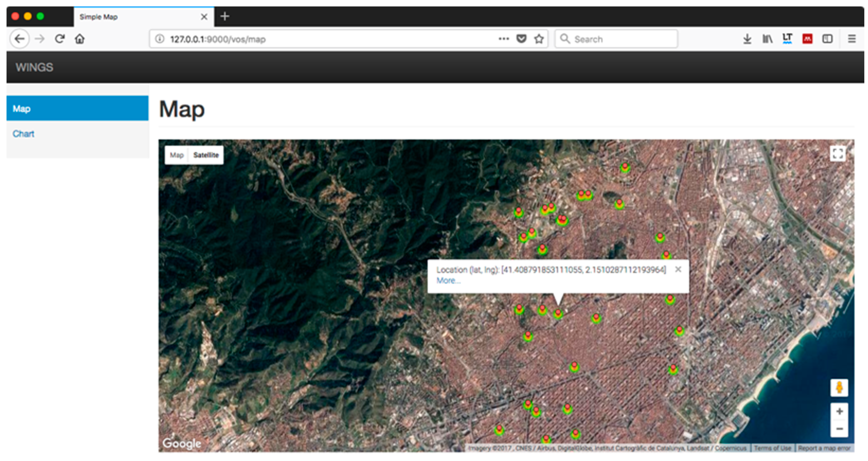This screenshot has width=868, height=461.
Task: Click Report a map error link
Action: (x=824, y=448)
